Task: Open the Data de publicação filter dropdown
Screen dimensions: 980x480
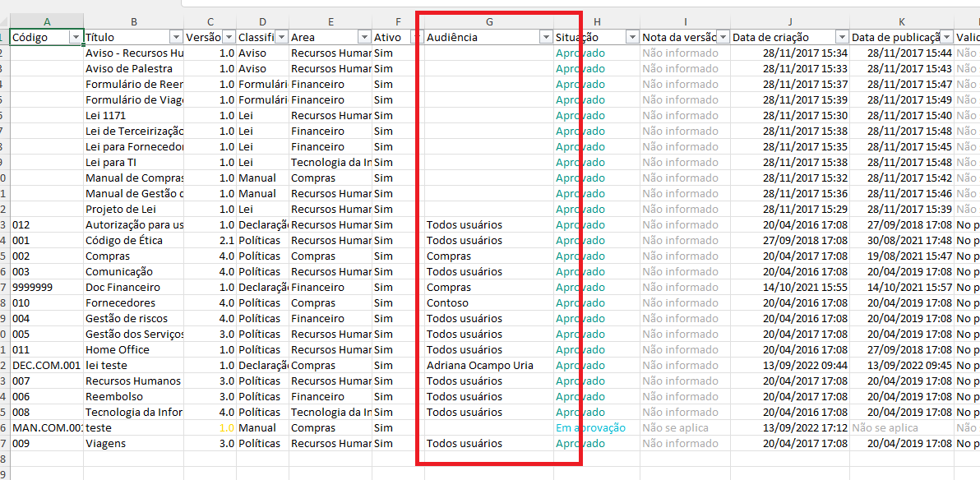Action: point(947,38)
